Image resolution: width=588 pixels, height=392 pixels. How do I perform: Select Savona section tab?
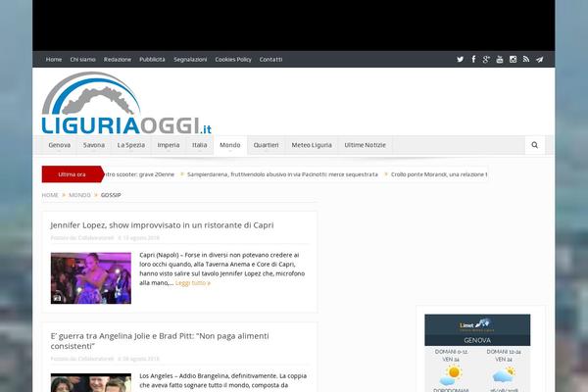[94, 145]
